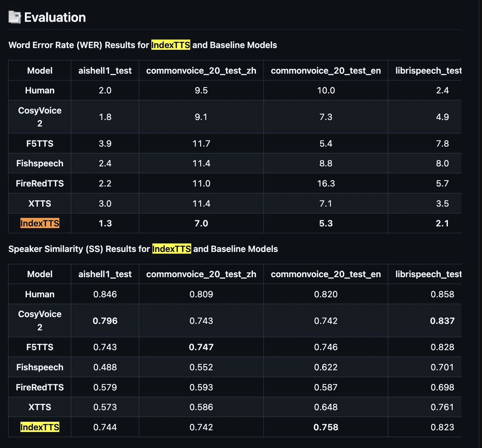
Task: Click aishell1_test column header in WER table
Action: (105, 71)
